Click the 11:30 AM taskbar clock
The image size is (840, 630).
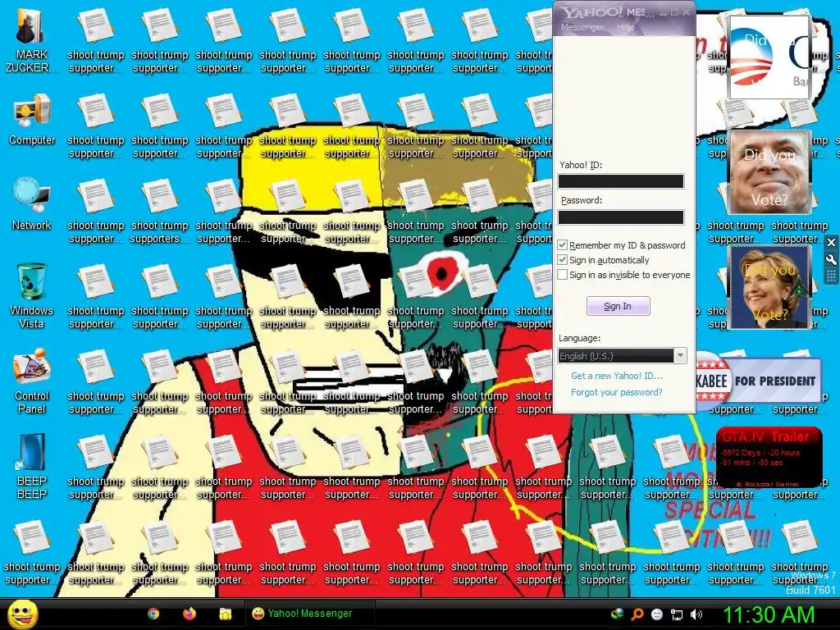[x=769, y=614]
